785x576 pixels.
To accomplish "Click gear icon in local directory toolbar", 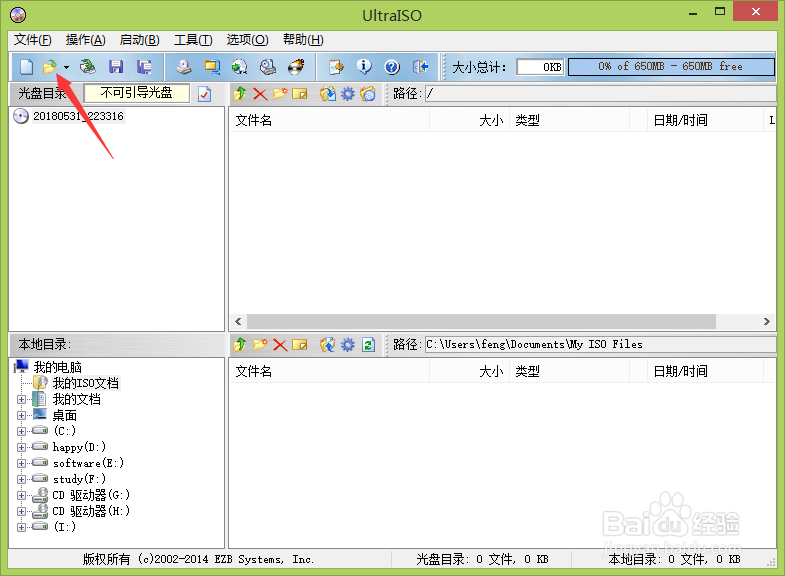I will (348, 345).
